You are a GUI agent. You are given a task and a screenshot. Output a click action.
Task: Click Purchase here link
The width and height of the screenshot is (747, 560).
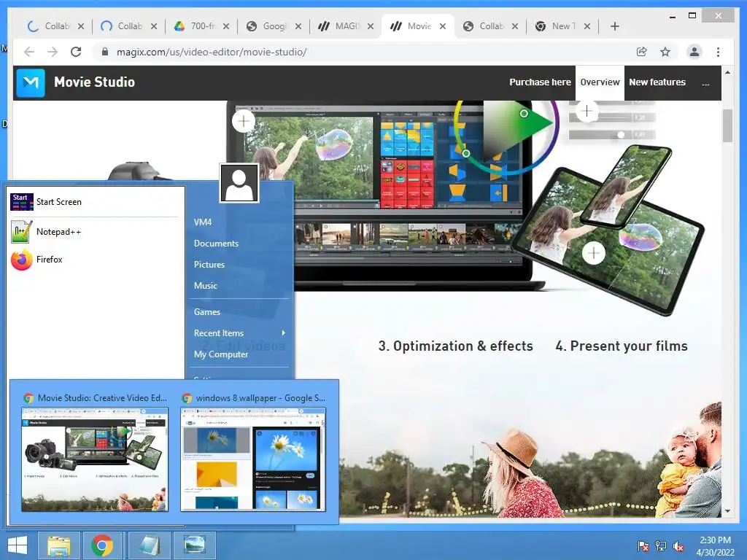(540, 82)
